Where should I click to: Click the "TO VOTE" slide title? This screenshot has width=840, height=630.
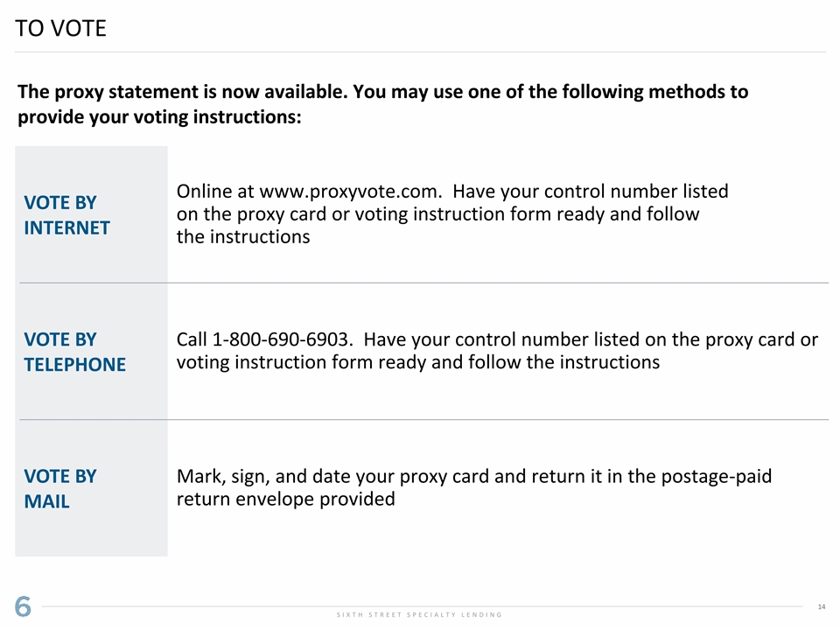[x=60, y=29]
